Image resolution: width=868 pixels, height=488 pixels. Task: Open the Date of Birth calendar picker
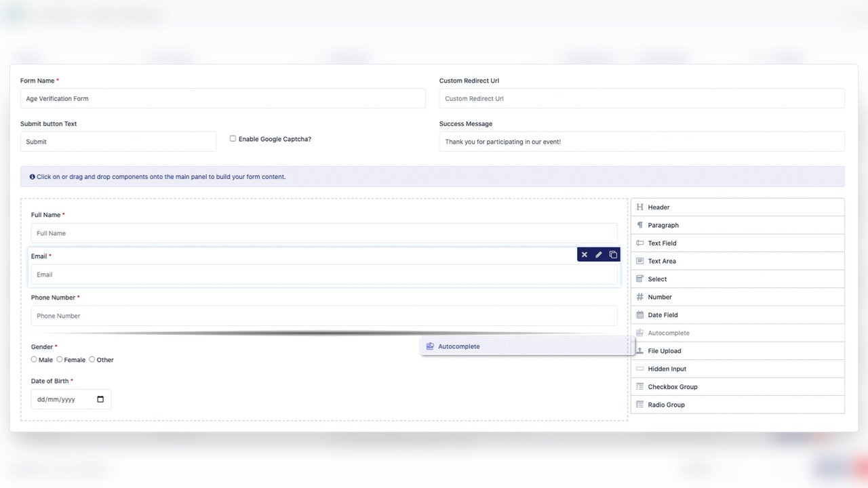pyautogui.click(x=100, y=399)
